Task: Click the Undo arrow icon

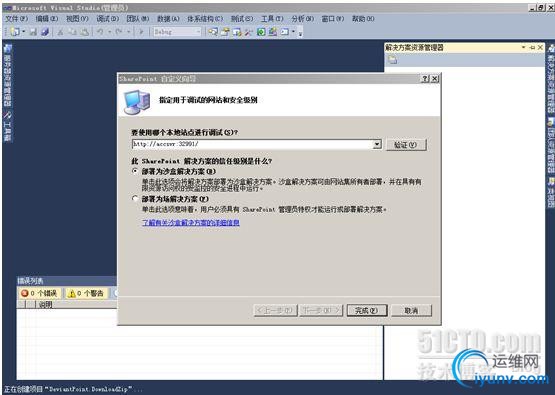Action: click(100, 32)
